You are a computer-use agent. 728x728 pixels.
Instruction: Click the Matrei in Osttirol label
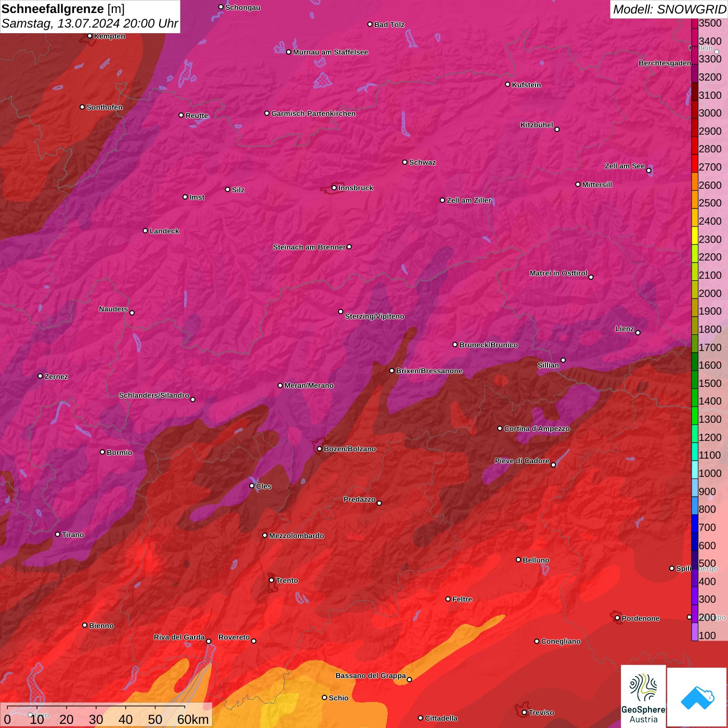tap(558, 273)
